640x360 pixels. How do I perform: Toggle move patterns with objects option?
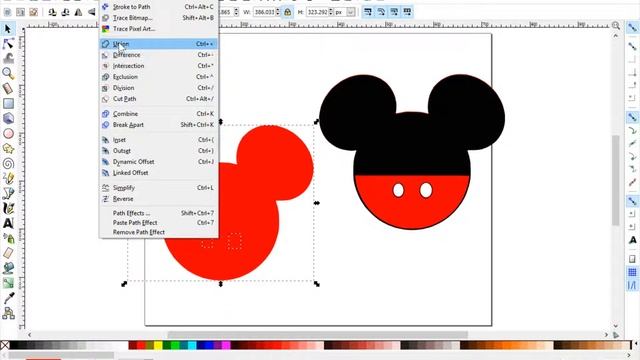tap(407, 12)
